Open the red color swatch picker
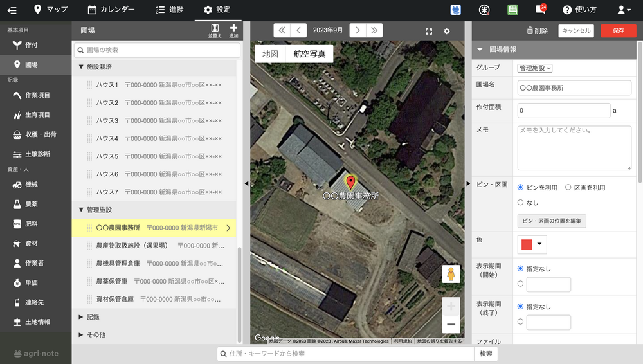The width and height of the screenshot is (643, 364). pyautogui.click(x=531, y=244)
